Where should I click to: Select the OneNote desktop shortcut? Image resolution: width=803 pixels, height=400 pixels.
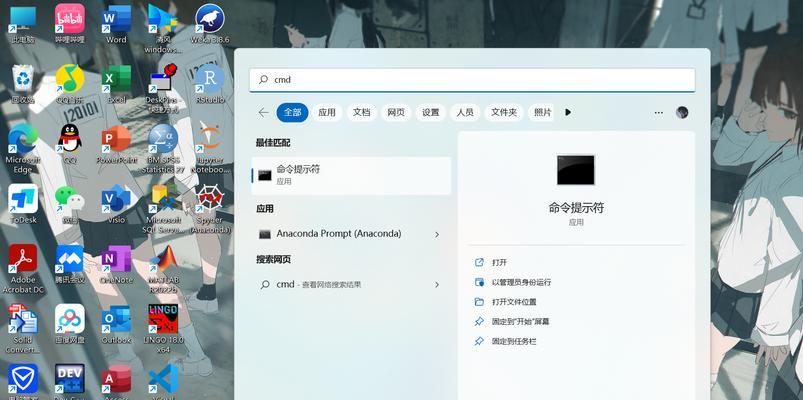click(x=116, y=264)
